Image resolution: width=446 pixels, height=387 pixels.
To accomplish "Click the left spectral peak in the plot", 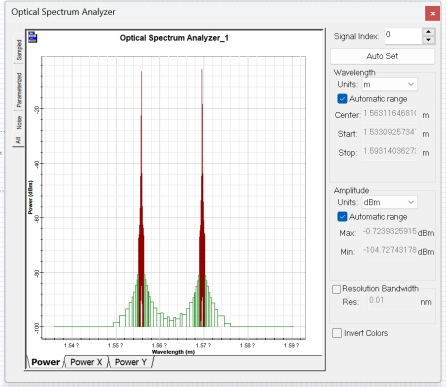I will coord(141,198).
